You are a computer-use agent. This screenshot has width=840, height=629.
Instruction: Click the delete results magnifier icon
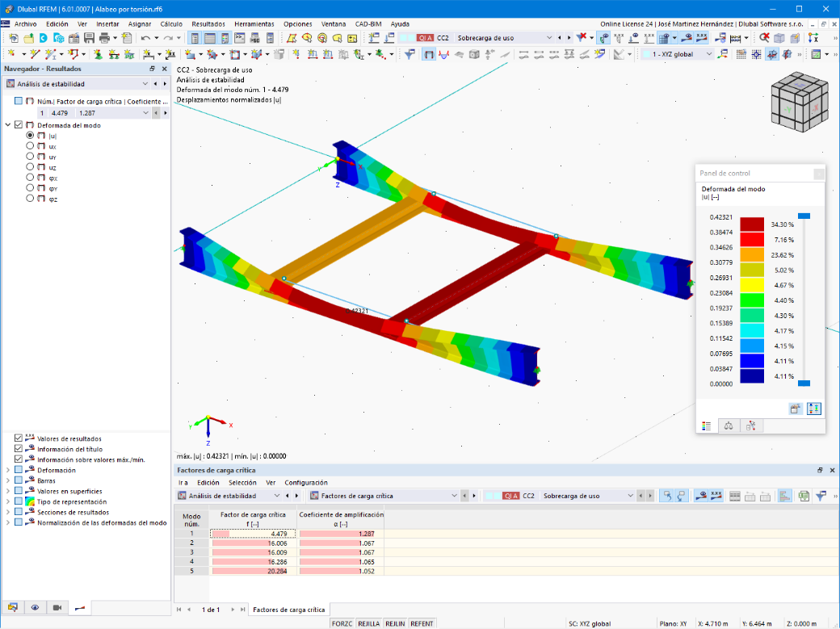[x=764, y=38]
